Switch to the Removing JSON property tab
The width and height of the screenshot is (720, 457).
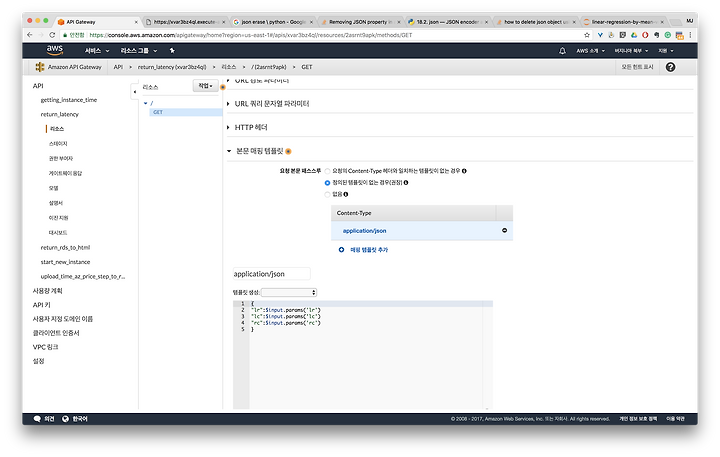[360, 22]
